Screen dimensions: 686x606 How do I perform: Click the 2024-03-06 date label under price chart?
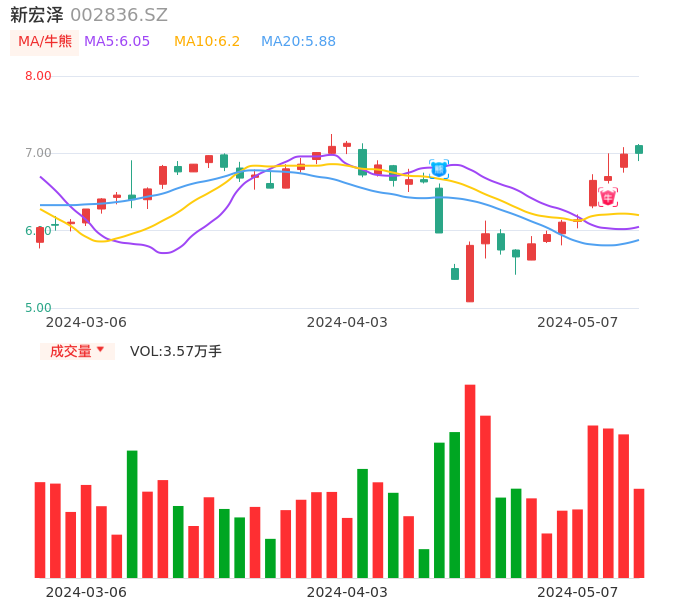coord(86,322)
